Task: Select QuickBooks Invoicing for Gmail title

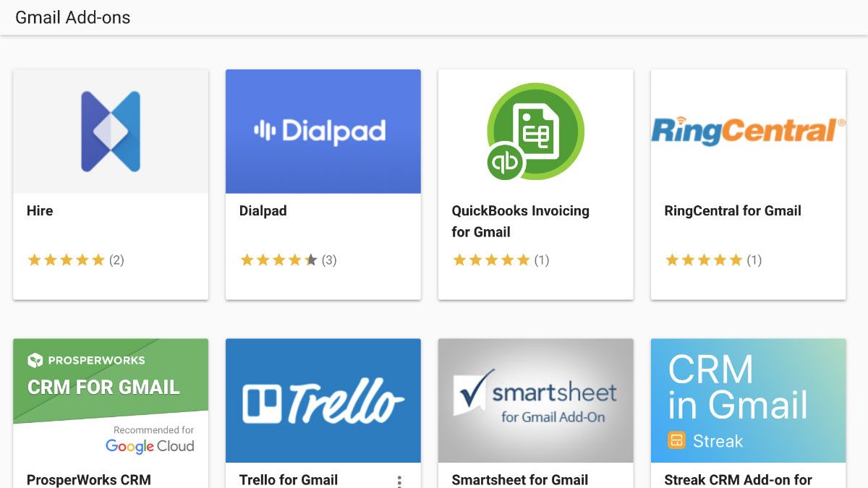Action: pyautogui.click(x=520, y=221)
